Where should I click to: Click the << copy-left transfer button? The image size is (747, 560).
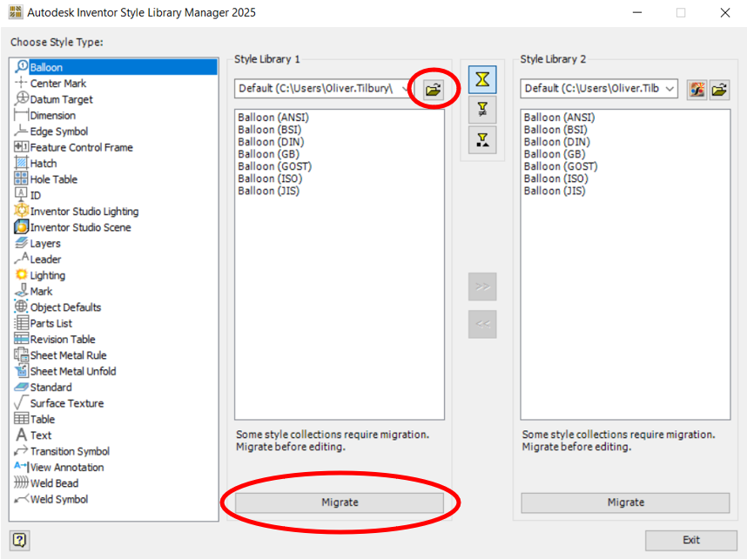coord(482,324)
